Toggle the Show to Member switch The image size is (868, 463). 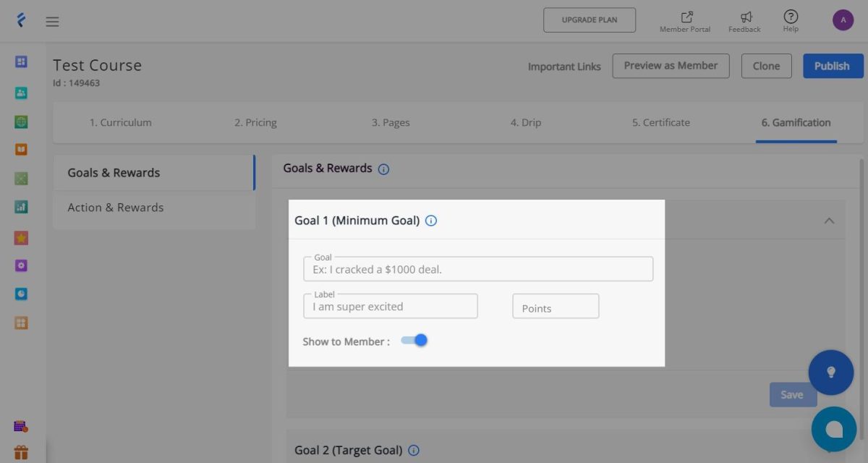414,340
